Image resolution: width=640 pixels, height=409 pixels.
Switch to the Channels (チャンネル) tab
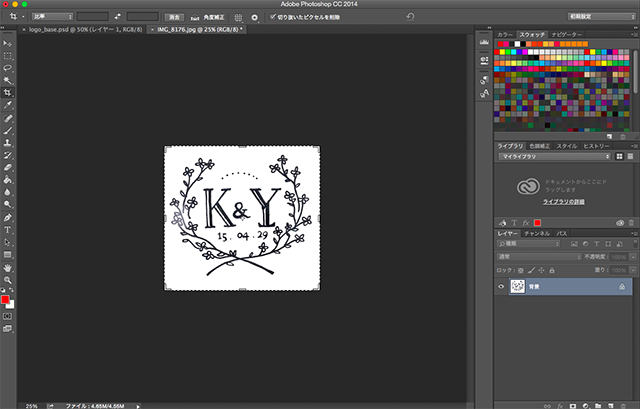pos(537,233)
